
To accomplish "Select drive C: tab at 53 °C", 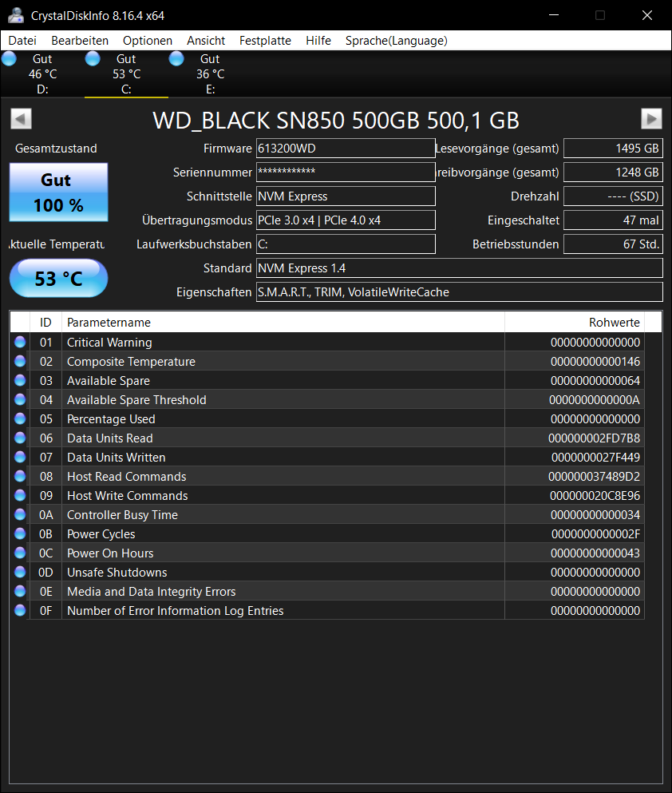I will point(126,73).
